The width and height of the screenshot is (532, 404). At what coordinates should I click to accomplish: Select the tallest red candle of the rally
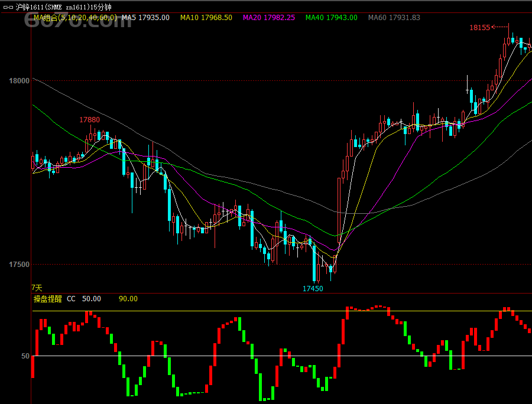pos(339,211)
